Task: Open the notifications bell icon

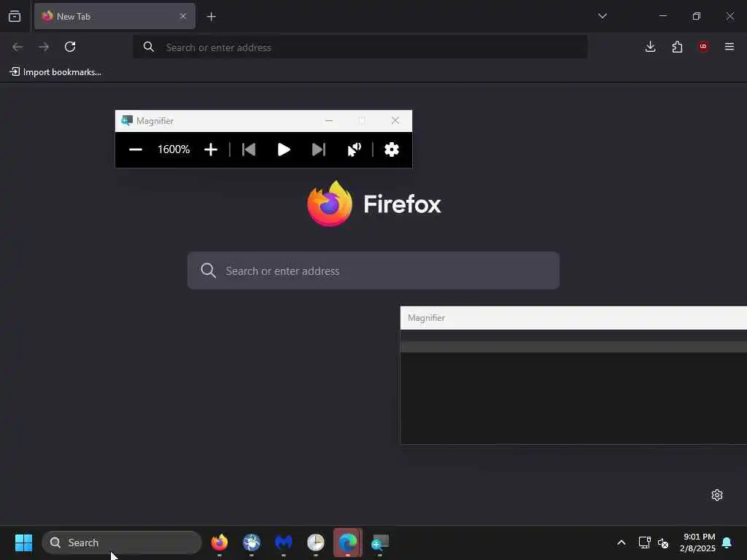Action: [727, 542]
